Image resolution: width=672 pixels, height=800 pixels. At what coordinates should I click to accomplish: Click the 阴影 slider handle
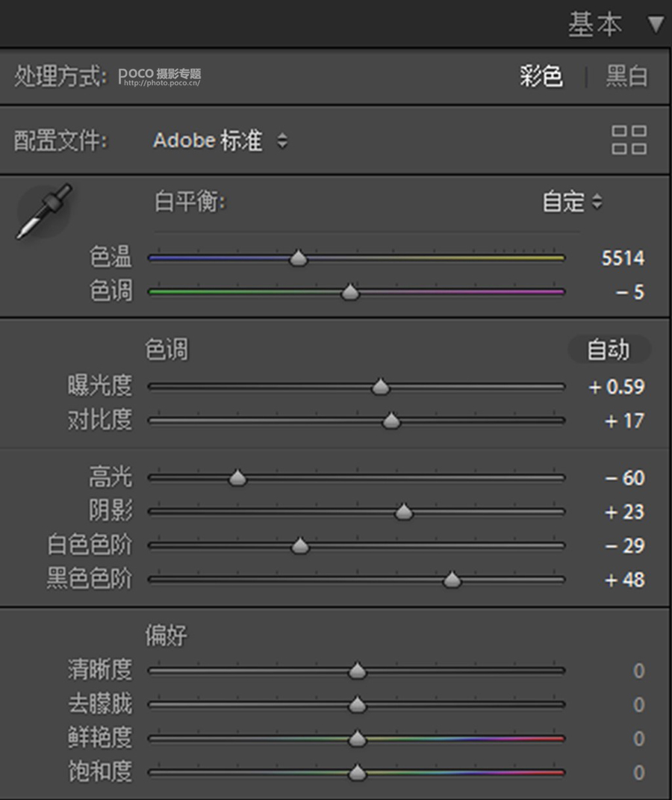coord(404,512)
